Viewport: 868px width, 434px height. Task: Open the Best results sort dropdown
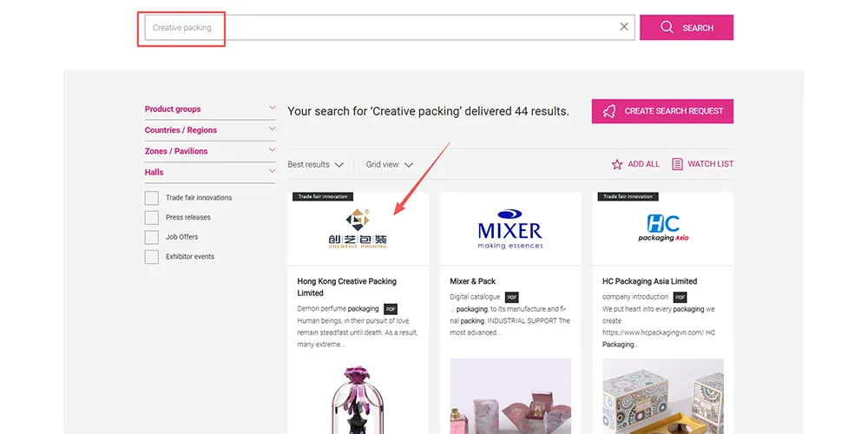point(316,165)
